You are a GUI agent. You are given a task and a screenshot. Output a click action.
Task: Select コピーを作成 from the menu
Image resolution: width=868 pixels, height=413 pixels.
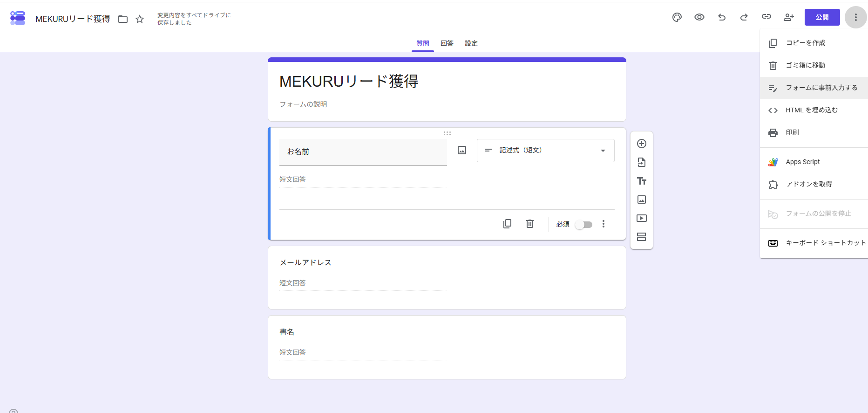[814, 43]
